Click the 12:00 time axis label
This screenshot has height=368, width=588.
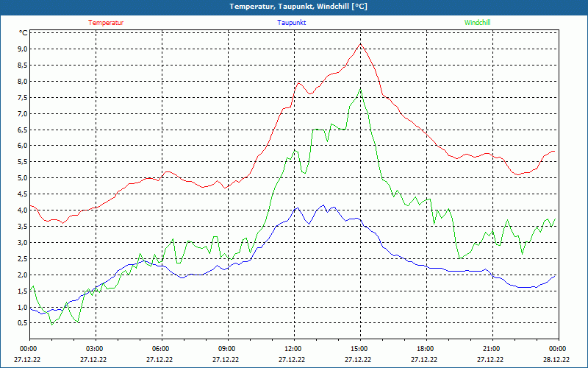[293, 349]
